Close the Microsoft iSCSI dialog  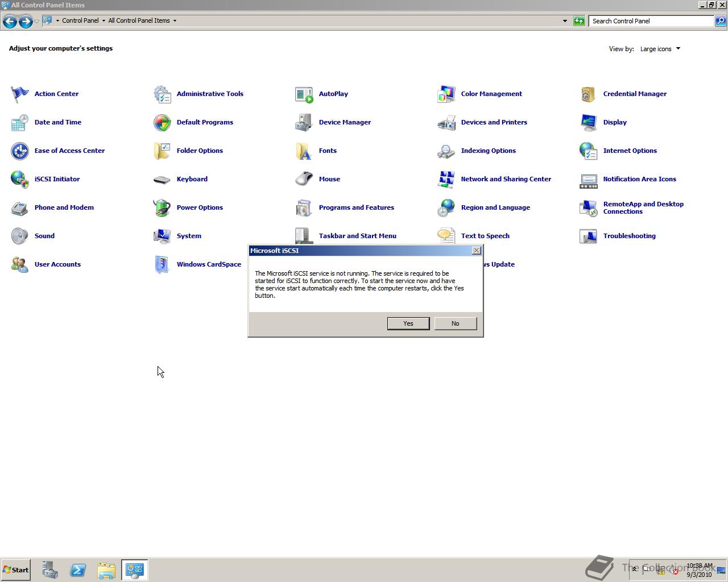477,251
